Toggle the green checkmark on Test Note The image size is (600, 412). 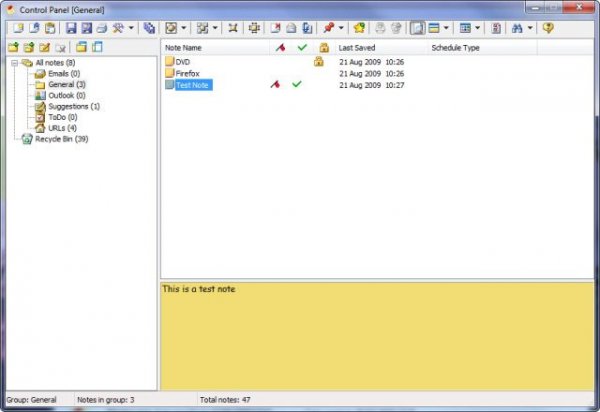[297, 85]
